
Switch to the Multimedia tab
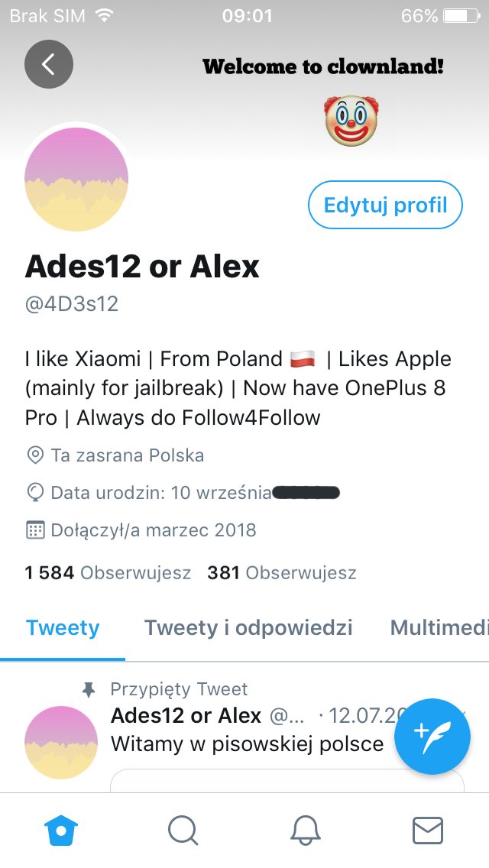pos(439,628)
